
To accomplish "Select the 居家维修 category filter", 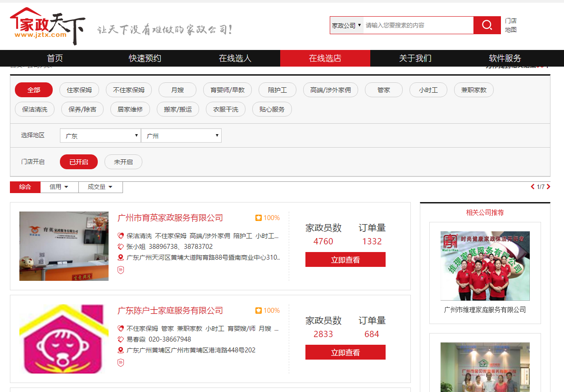I will click(130, 109).
